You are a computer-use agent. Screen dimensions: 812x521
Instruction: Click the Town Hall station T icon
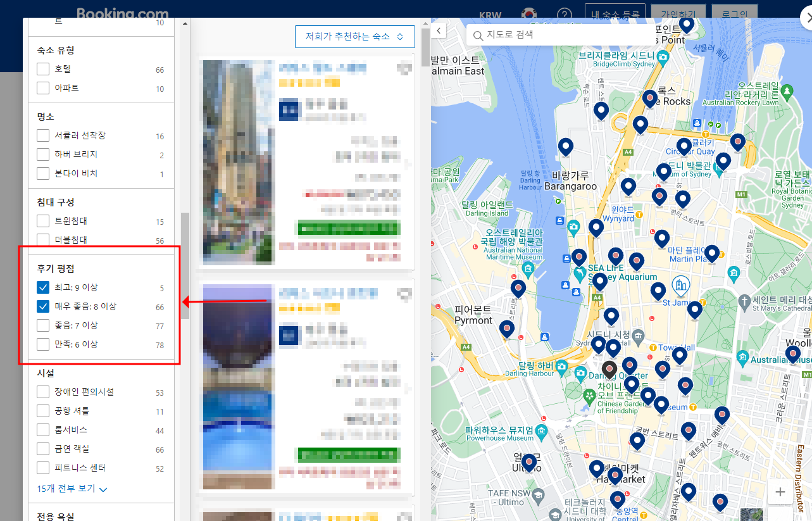pyautogui.click(x=654, y=349)
